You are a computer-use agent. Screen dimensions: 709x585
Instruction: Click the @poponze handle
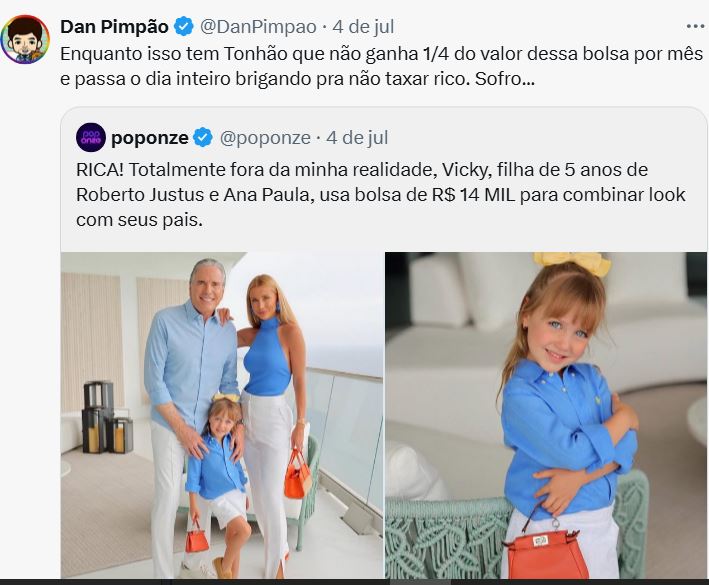click(261, 136)
